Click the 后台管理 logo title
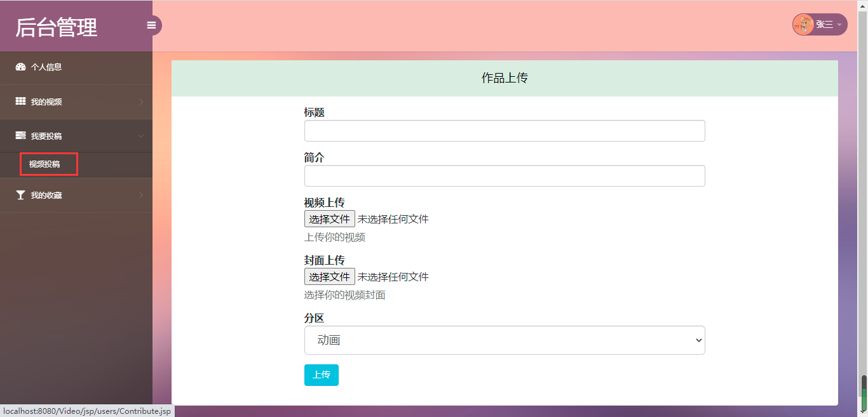 tap(57, 27)
